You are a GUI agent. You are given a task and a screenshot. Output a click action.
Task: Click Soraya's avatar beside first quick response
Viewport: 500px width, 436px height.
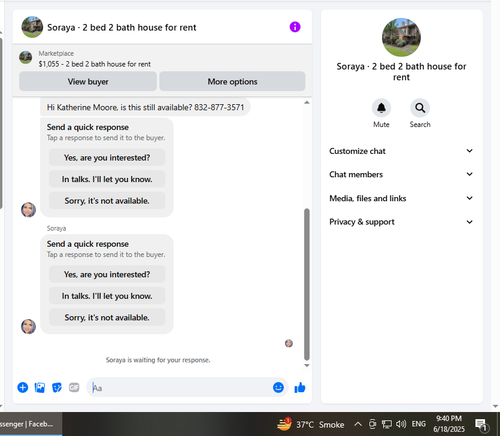[28, 210]
